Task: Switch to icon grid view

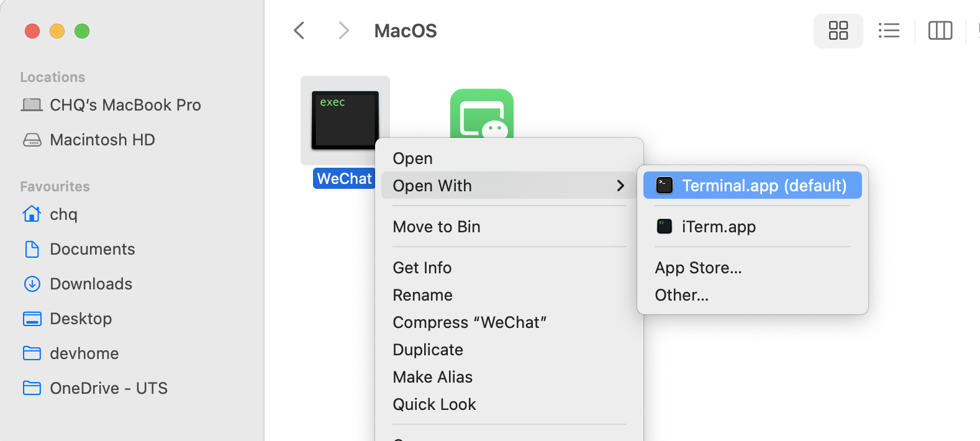Action: pyautogui.click(x=838, y=30)
